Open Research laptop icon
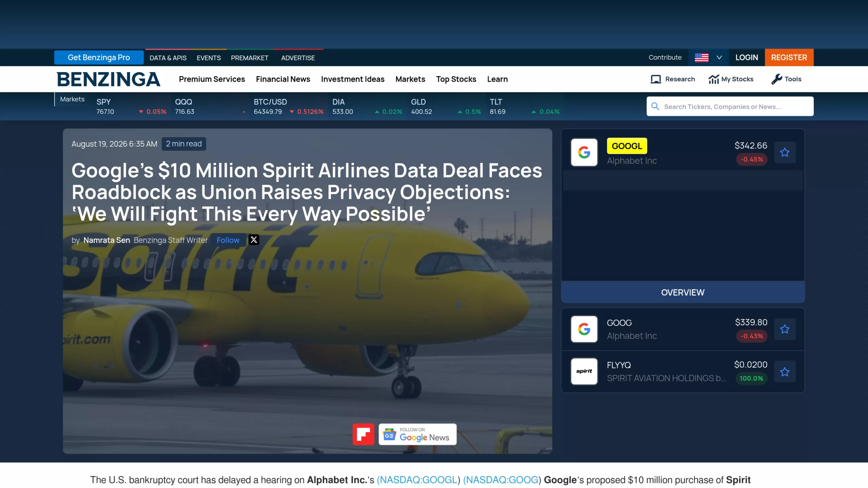The width and height of the screenshot is (868, 488). [x=656, y=79]
